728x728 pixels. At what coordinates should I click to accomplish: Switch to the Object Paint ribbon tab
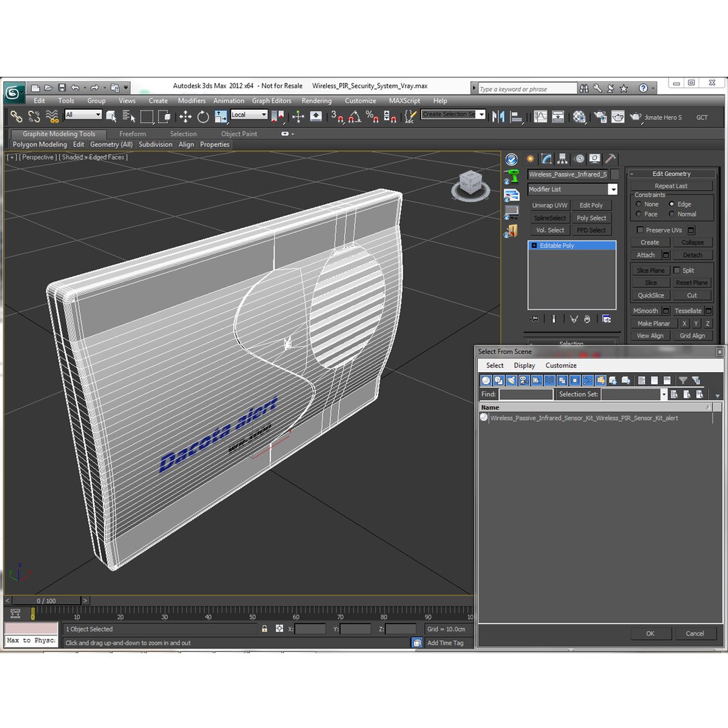pos(239,133)
